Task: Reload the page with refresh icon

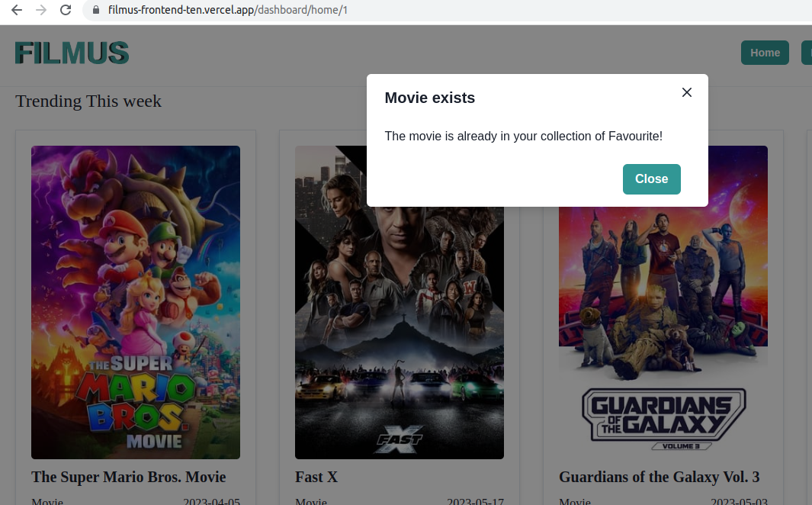Action: click(66, 10)
